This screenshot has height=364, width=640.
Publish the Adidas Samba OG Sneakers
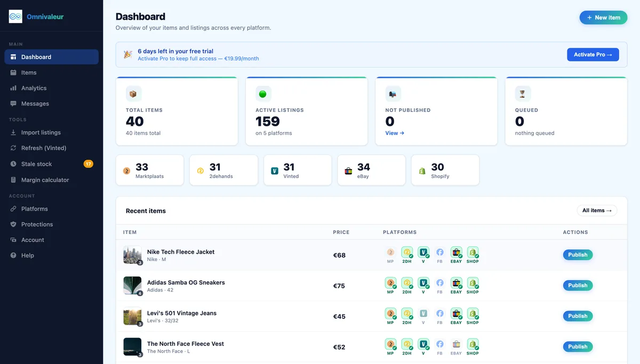[x=578, y=286]
